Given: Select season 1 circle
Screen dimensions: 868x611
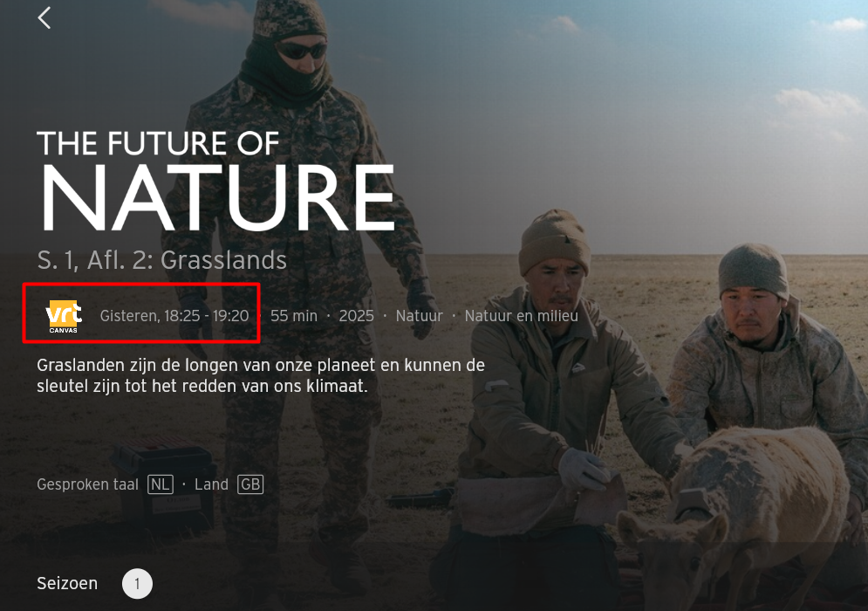Looking at the screenshot, I should 137,583.
